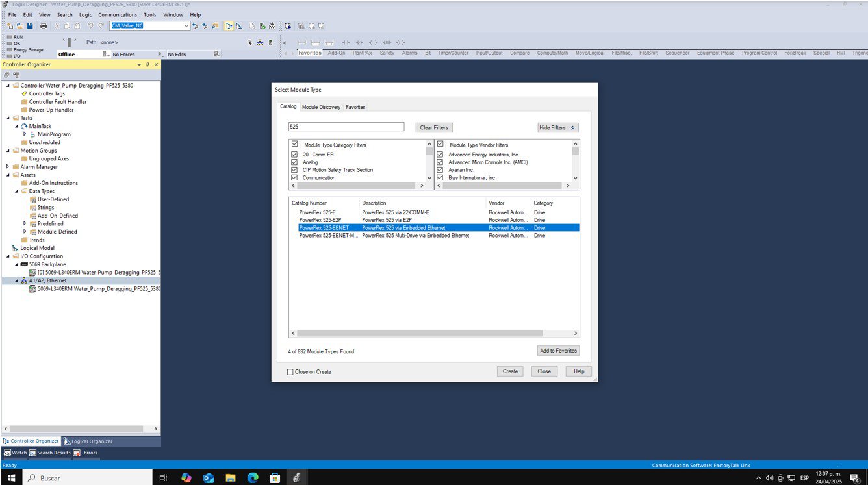Click the category filters vertical scrollbar

[x=429, y=160]
